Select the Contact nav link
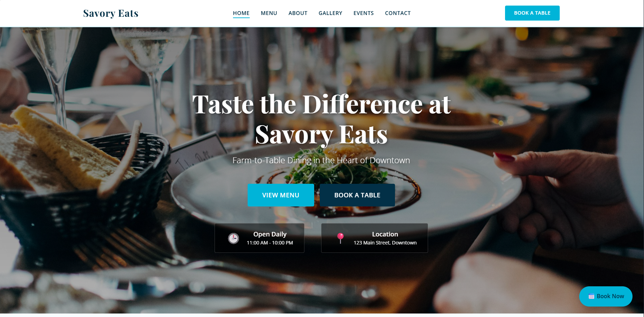Viewport: 644px width, 317px height. 398,13
